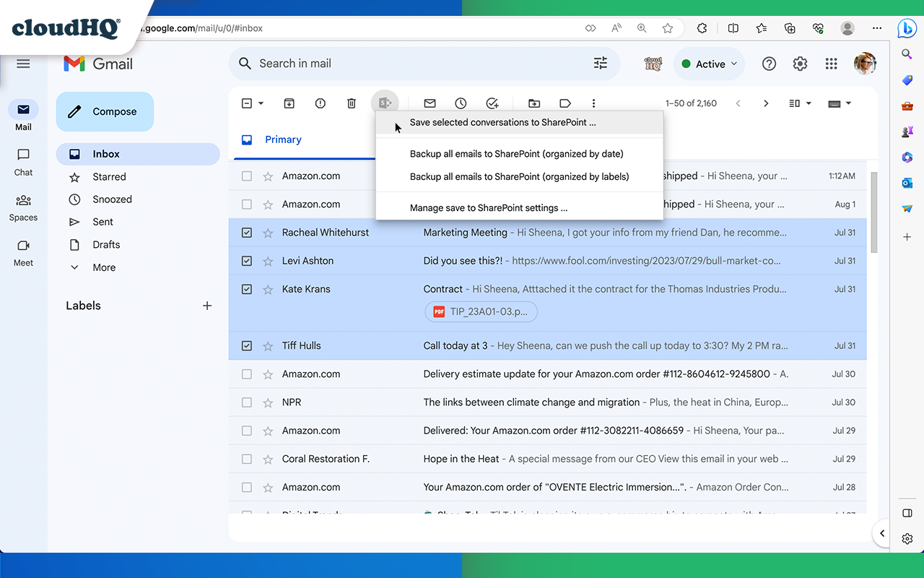Open the Move to folder icon
Image resolution: width=924 pixels, height=578 pixels.
534,103
